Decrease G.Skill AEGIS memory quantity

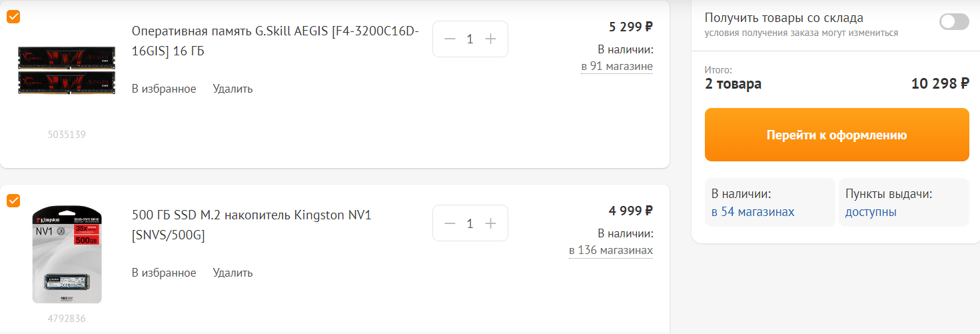click(450, 39)
